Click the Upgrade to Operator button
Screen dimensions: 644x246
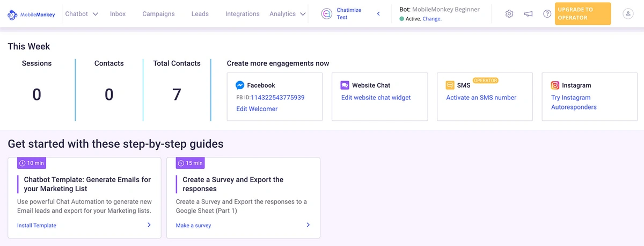point(583,14)
